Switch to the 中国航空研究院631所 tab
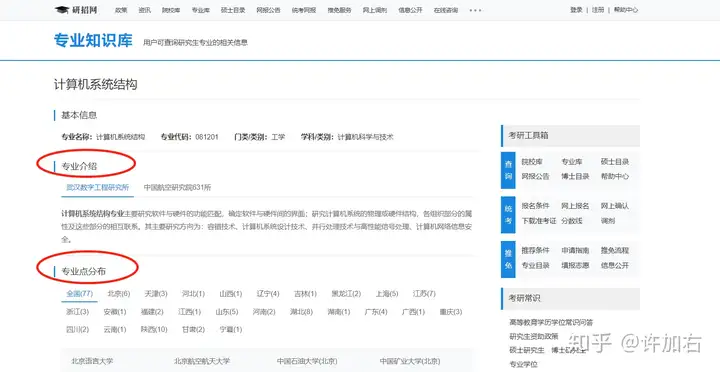Image resolution: width=720 pixels, height=372 pixels. click(x=177, y=187)
